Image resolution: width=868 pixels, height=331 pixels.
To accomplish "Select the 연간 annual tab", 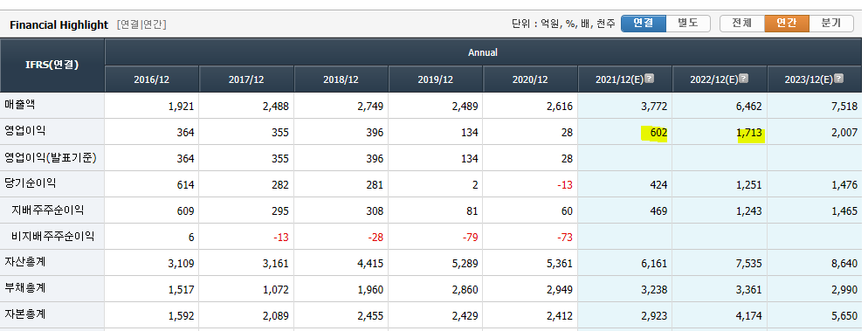I will click(x=787, y=24).
